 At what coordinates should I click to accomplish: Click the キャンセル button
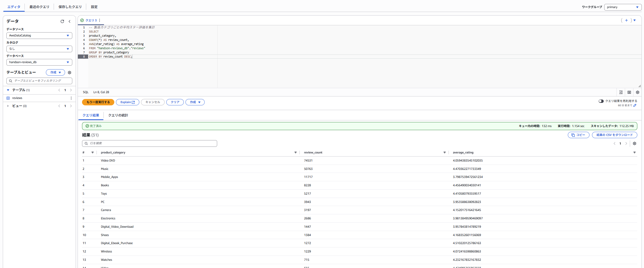pos(153,102)
